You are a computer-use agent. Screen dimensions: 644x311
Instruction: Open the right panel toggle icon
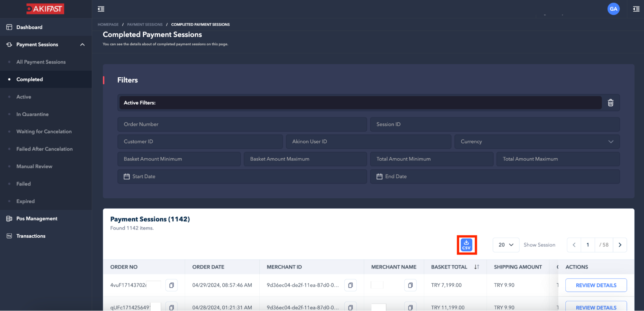pos(636,9)
